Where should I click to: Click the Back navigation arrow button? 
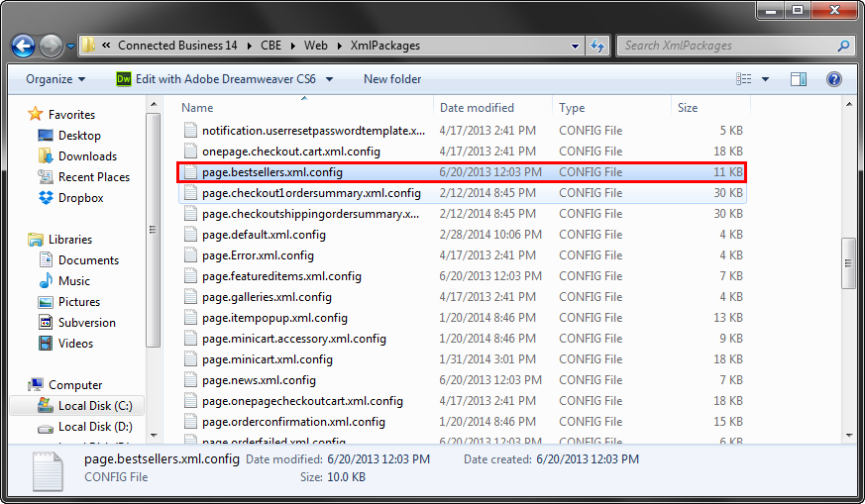tap(24, 46)
